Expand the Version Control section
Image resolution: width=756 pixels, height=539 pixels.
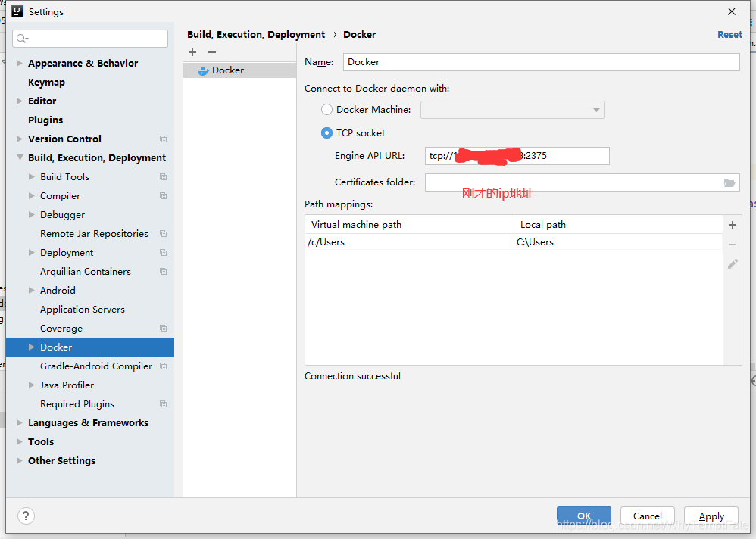point(19,139)
